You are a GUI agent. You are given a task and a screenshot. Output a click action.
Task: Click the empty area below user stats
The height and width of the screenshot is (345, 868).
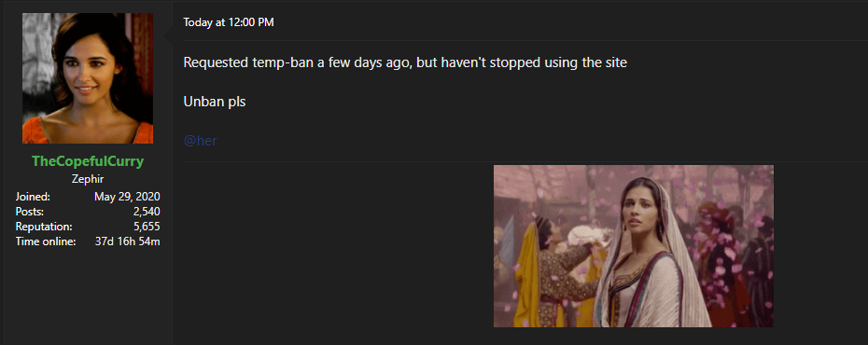pos(88,296)
